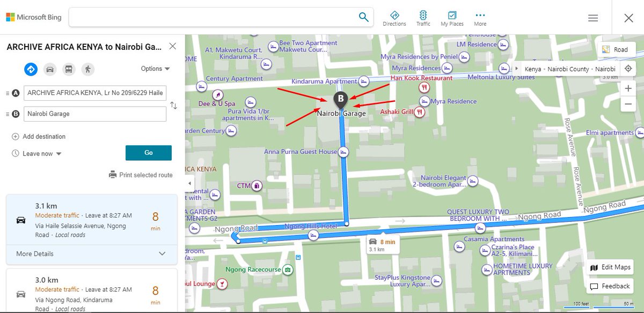Click the Nairobi Garage destination field

tap(95, 114)
